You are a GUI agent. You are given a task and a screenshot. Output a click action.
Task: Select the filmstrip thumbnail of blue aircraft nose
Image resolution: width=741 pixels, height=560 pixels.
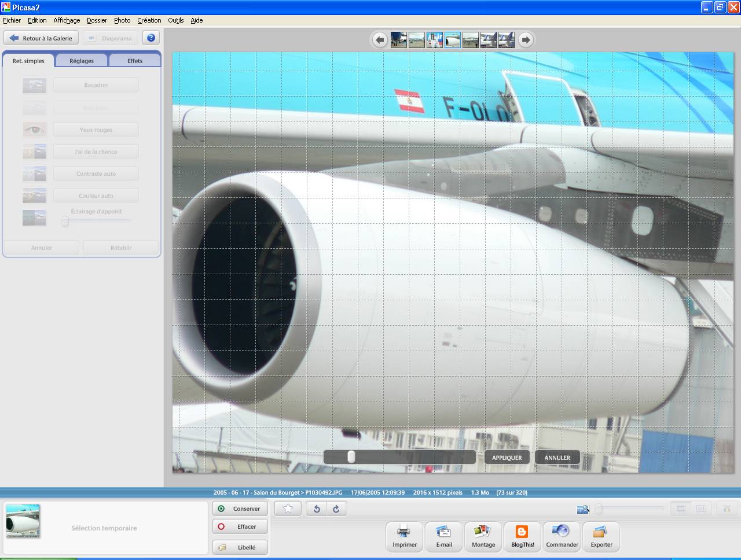click(x=398, y=40)
